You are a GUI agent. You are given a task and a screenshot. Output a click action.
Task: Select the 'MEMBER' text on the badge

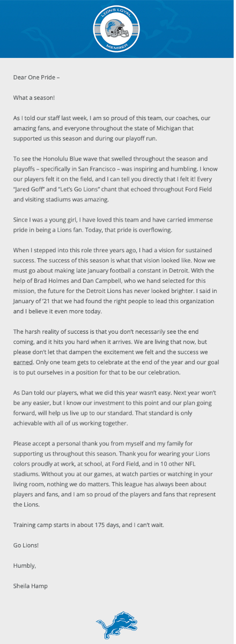point(116,47)
